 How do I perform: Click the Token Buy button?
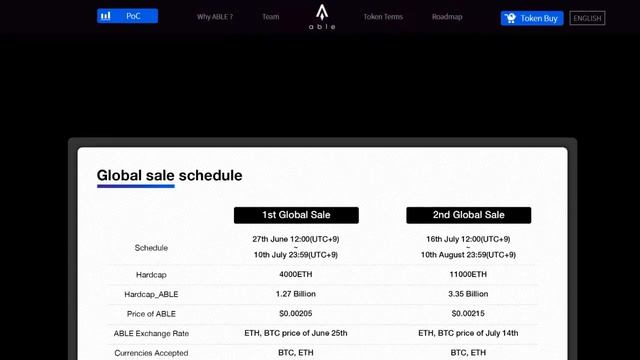click(532, 18)
